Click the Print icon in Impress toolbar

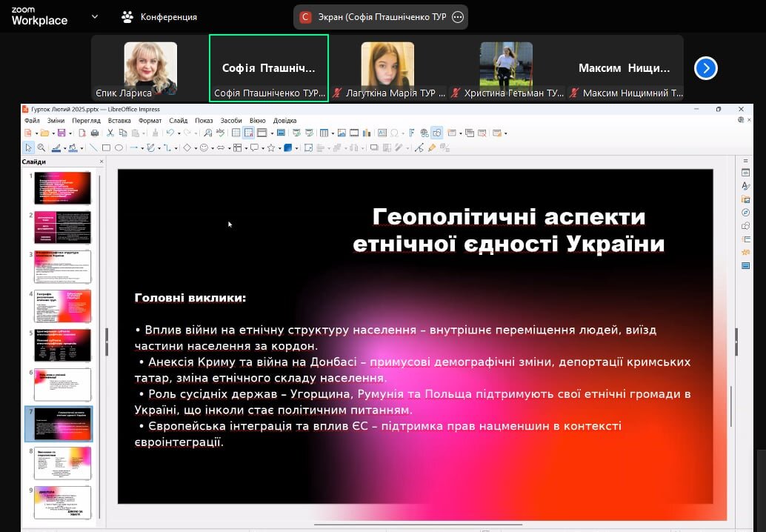(x=95, y=133)
